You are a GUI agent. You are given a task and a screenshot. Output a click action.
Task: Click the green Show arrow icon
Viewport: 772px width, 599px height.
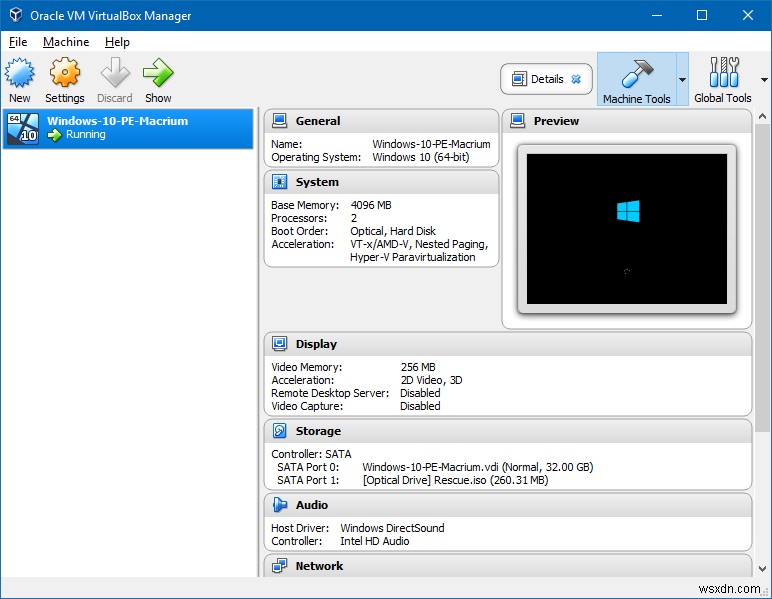[x=158, y=73]
